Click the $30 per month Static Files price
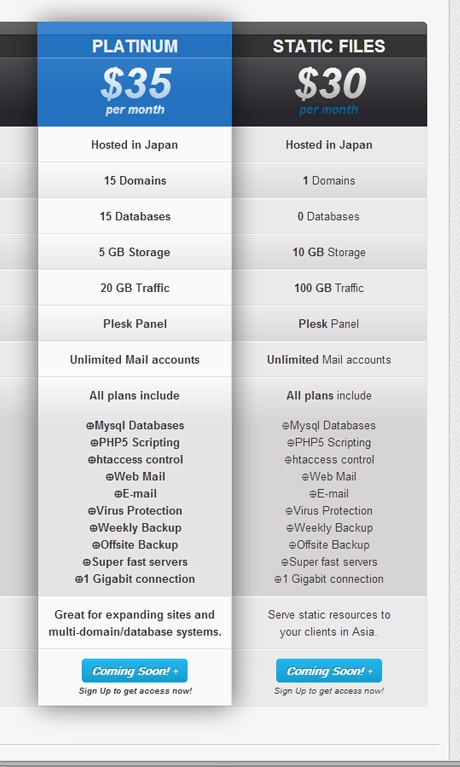Screen dimensions: 460x767 pos(330,91)
